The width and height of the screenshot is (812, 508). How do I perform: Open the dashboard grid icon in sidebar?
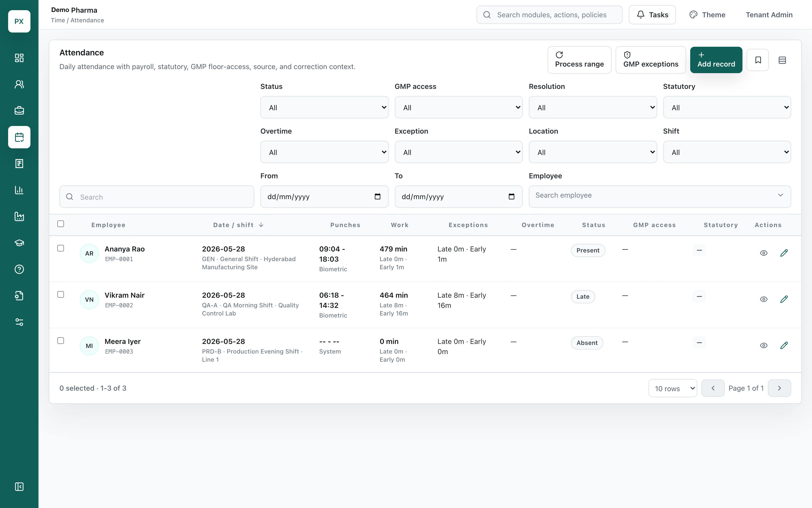[19, 58]
